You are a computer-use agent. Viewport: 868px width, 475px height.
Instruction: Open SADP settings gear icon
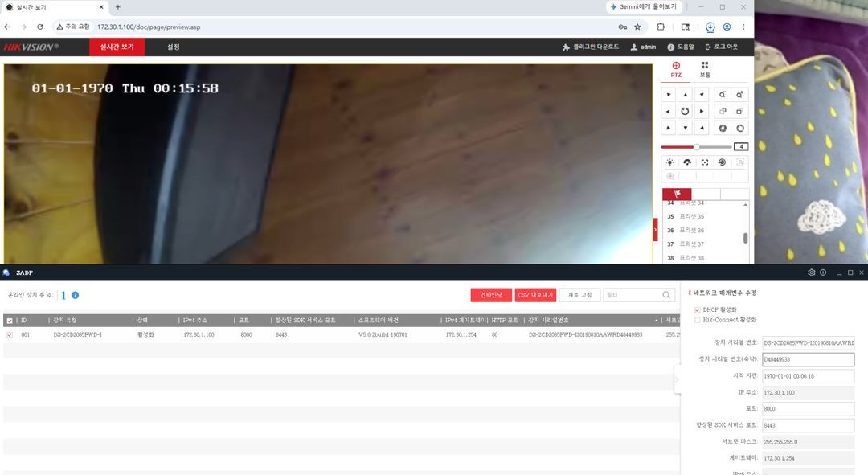812,272
